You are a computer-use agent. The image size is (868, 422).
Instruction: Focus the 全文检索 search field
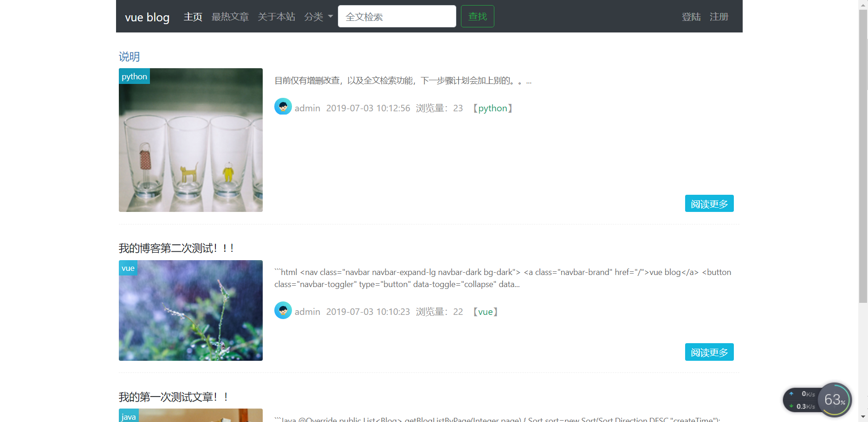397,16
